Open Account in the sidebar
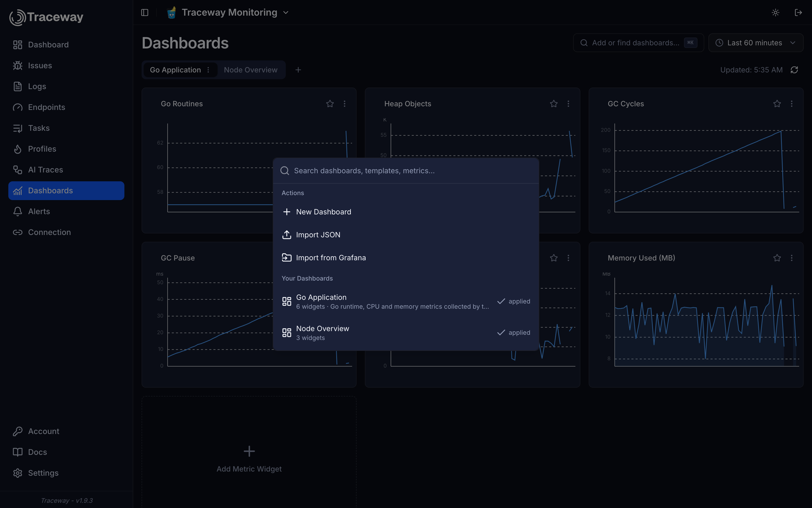This screenshot has height=508, width=812. pos(66,431)
